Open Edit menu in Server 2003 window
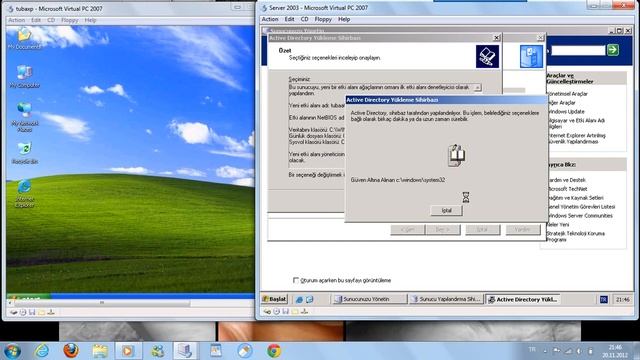Screen dimensions: 640x360 (x=289, y=19)
